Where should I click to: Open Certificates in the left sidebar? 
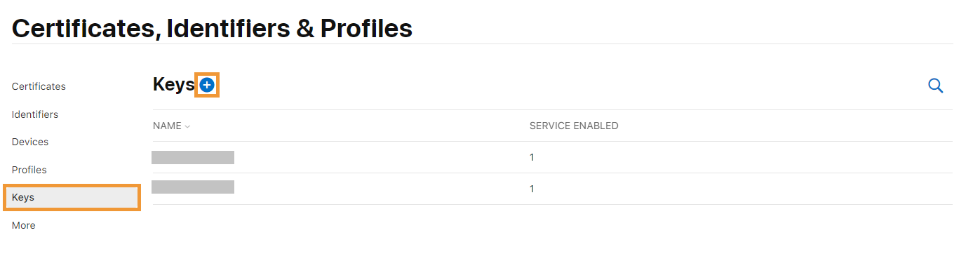pos(39,86)
